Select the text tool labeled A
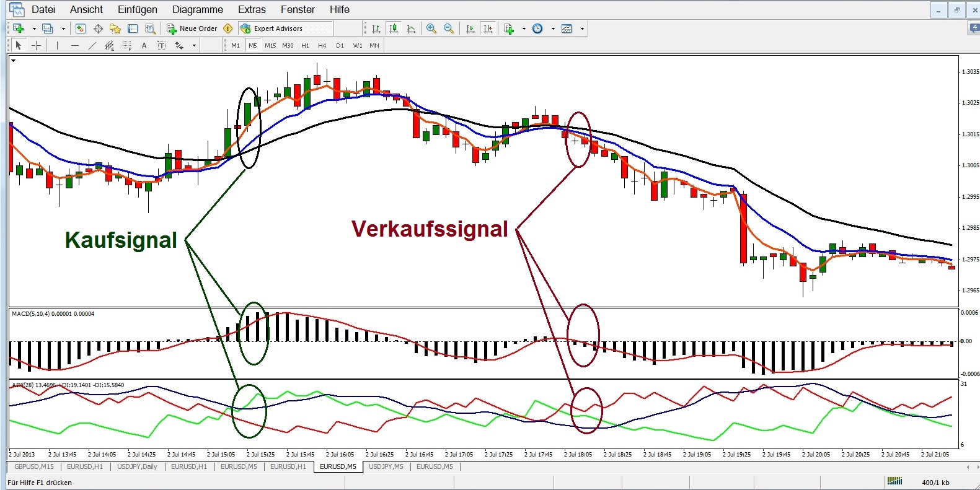Image resolution: width=980 pixels, height=490 pixels. point(144,45)
